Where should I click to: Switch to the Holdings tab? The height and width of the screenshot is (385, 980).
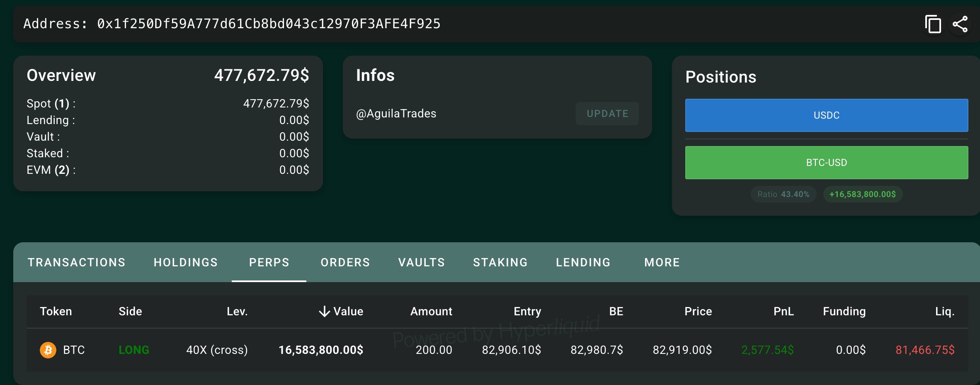click(x=186, y=262)
